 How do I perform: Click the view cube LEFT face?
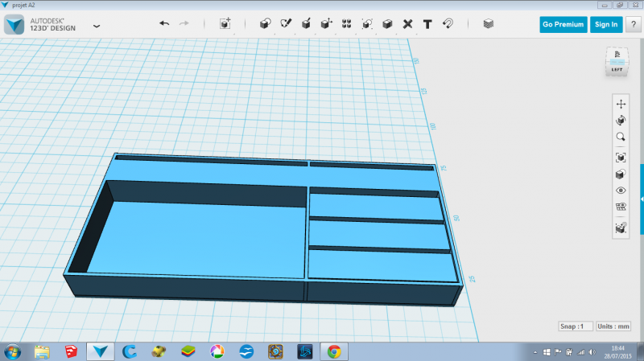click(x=617, y=70)
